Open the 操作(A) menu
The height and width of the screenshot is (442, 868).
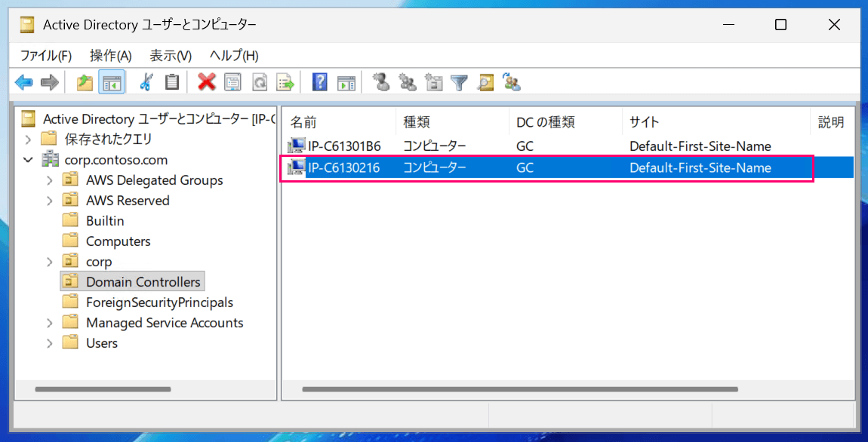[x=111, y=55]
